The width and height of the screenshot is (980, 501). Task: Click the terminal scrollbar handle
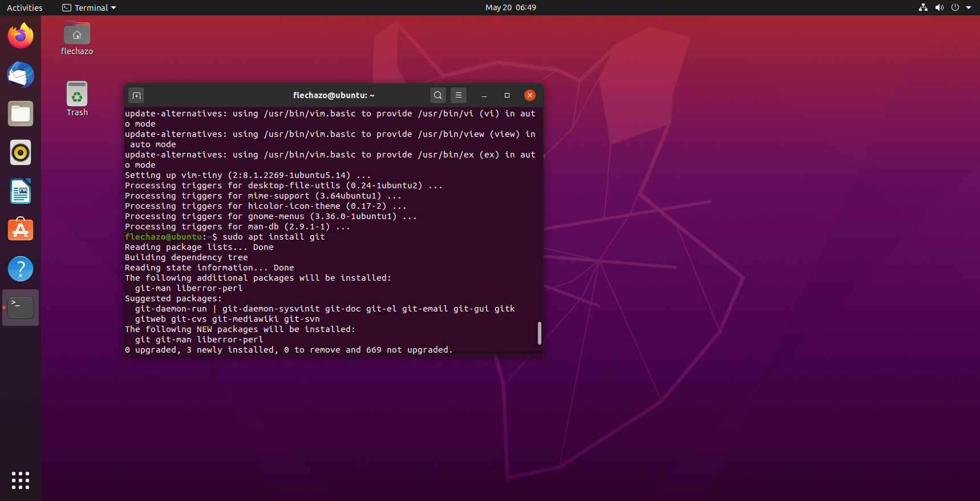539,333
